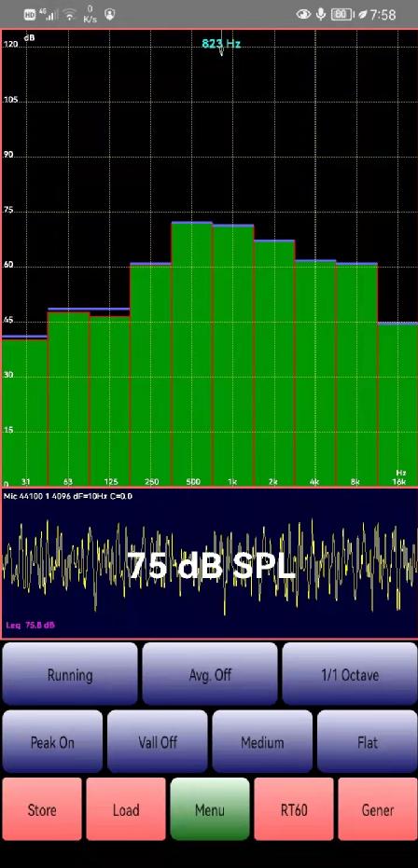Tap the yellow waveform display

[209, 565]
